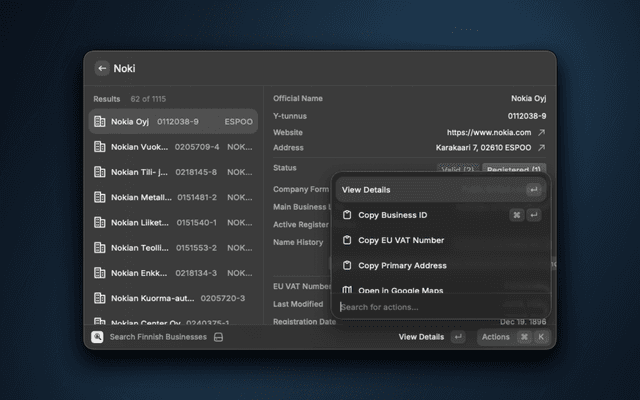Select Nokian Enkk... 0218134-3 result
This screenshot has width=640, height=400.
tap(173, 273)
